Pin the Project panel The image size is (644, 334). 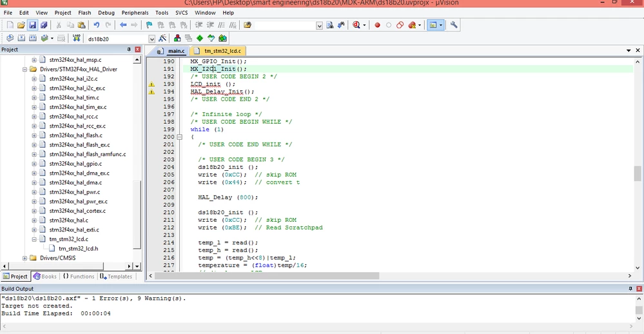coord(129,49)
